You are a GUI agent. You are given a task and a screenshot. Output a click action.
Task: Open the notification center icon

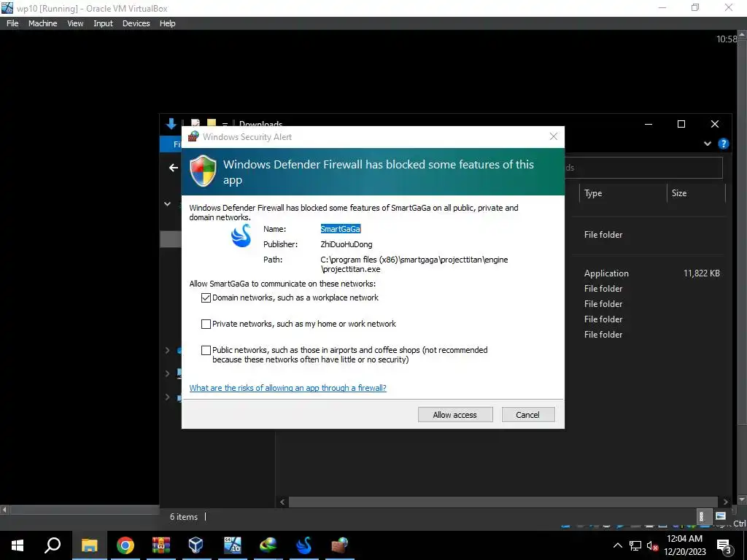pos(724,545)
